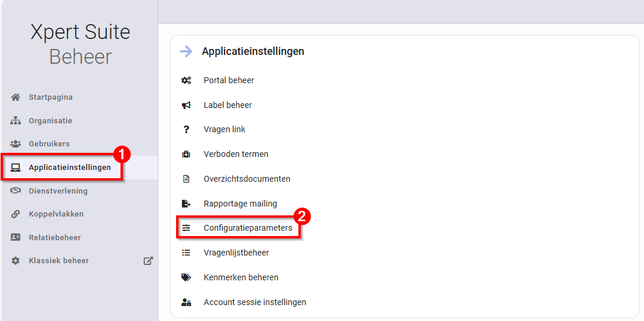644x321 pixels.
Task: Click the blue arrow next to Applicatieinstellingen heading
Action: tap(186, 51)
